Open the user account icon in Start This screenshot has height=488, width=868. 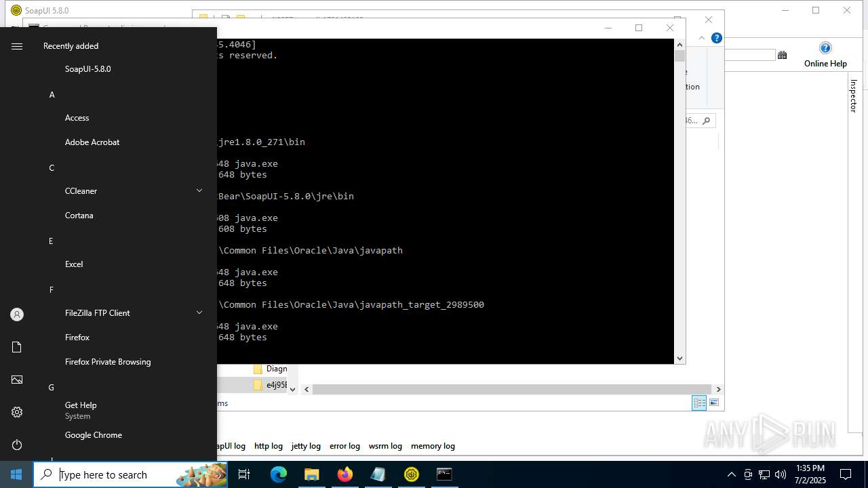coord(17,314)
